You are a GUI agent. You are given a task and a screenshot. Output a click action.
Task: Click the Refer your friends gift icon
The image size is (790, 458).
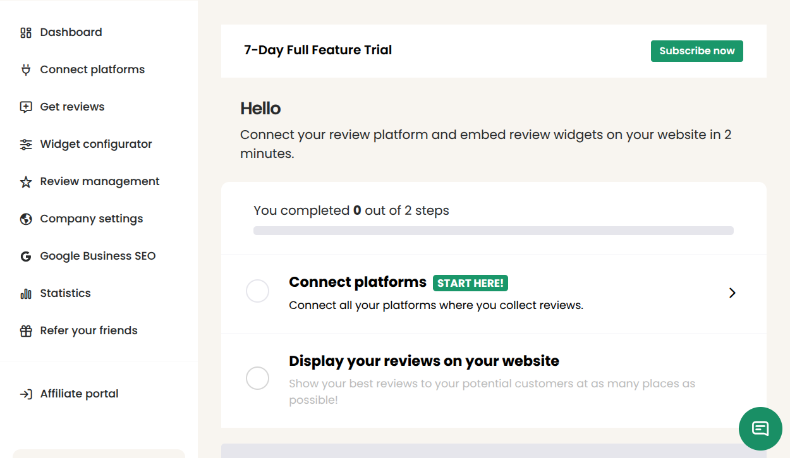point(26,331)
